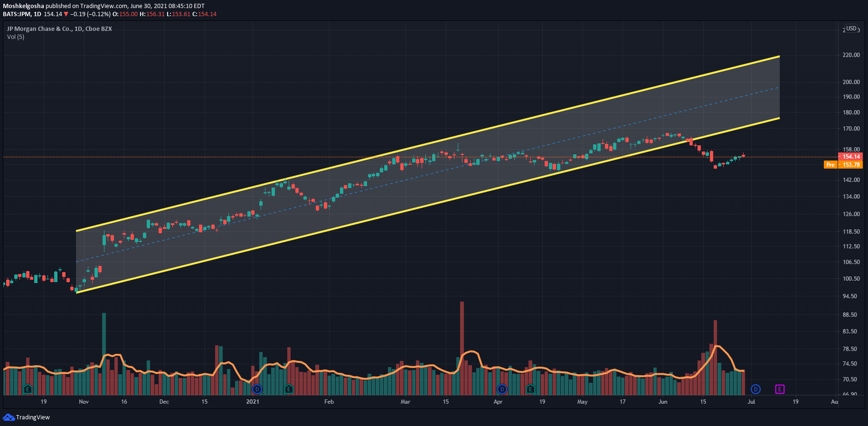The width and height of the screenshot is (868, 426).
Task: Click the 88.50 price axis label
Action: (851, 315)
